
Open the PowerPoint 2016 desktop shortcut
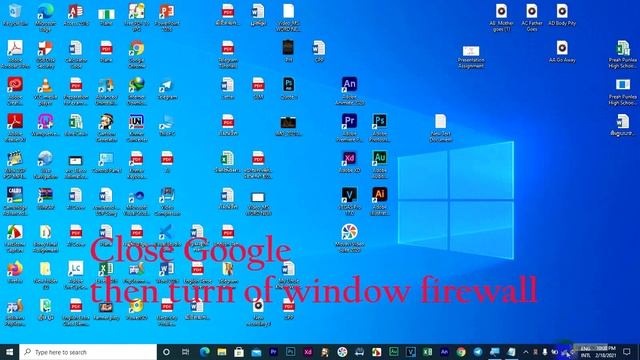(x=167, y=18)
